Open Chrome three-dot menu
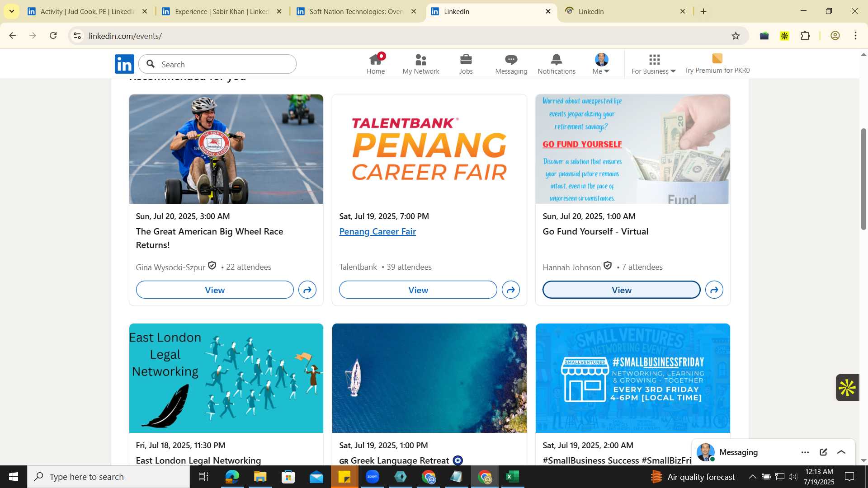 click(855, 36)
